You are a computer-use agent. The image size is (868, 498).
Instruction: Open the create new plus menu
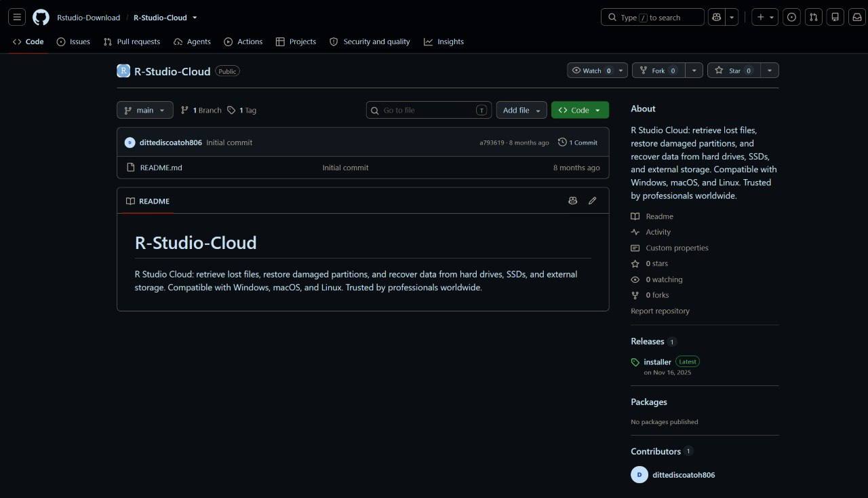click(x=765, y=18)
